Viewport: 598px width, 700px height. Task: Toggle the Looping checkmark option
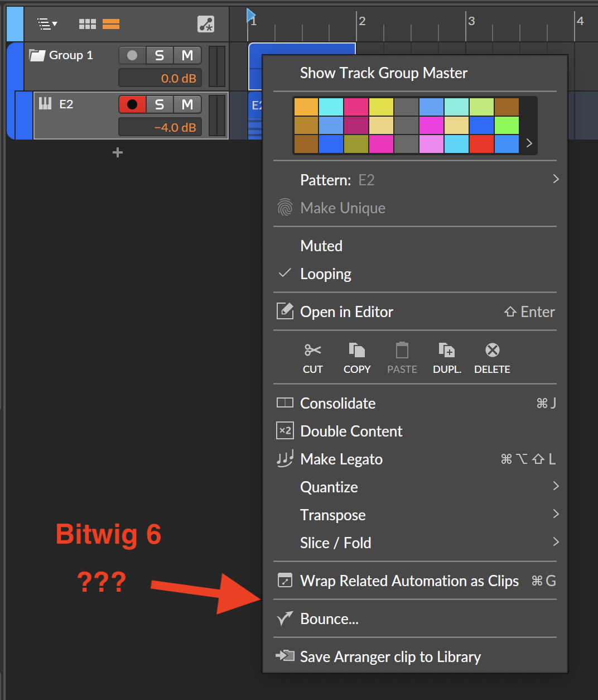[x=415, y=274]
